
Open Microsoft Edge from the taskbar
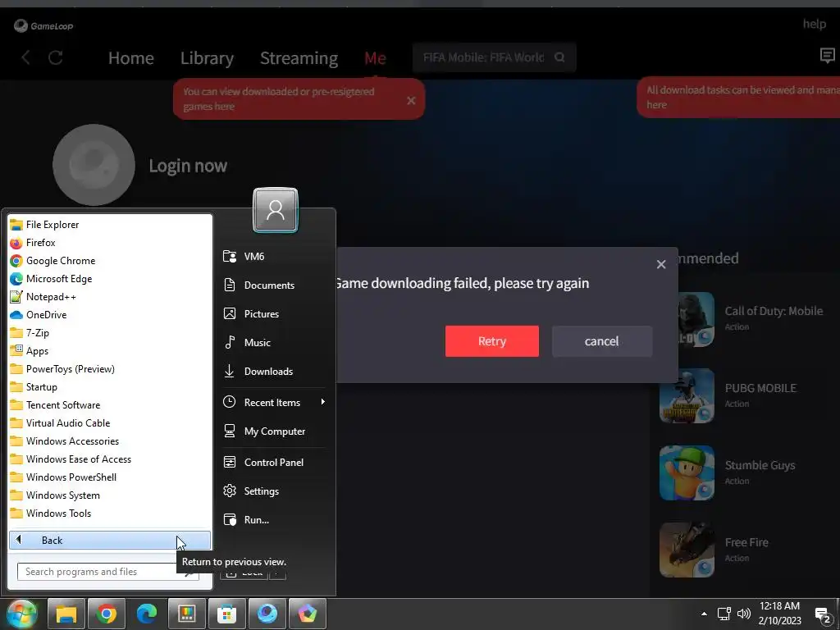[x=147, y=614]
